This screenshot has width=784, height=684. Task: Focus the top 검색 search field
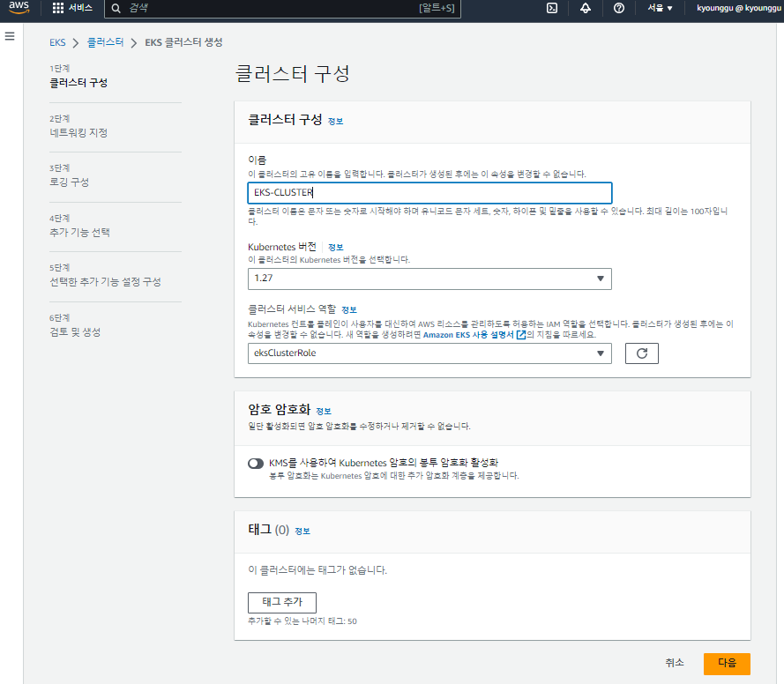pyautogui.click(x=282, y=9)
